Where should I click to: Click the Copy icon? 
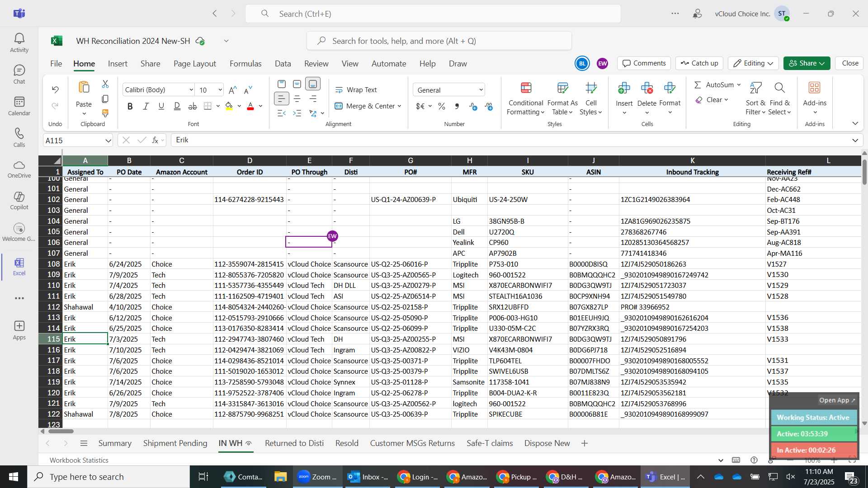click(105, 99)
